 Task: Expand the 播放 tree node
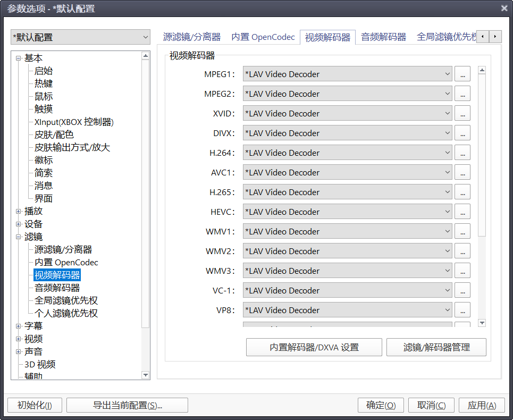coord(19,211)
